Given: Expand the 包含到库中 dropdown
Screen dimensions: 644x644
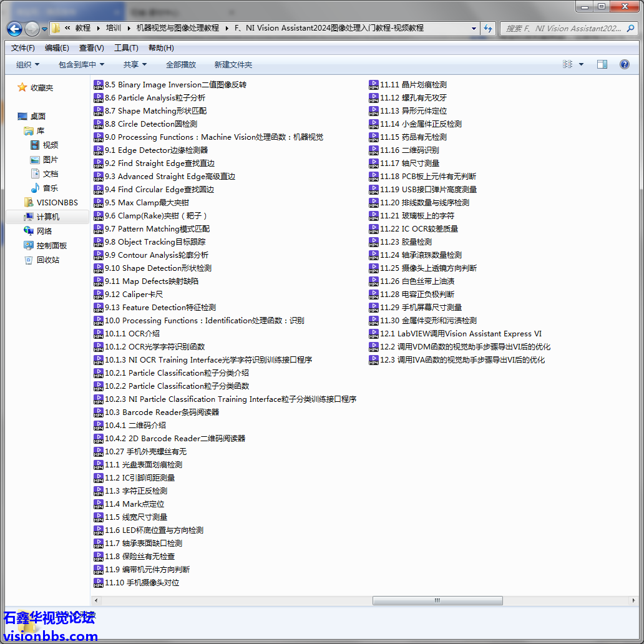Looking at the screenshot, I should (81, 64).
